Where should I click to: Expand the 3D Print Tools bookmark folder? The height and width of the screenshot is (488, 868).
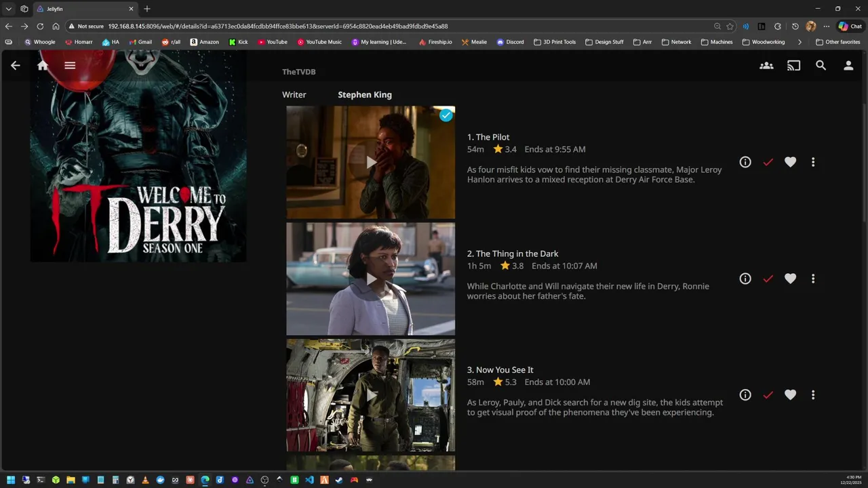(x=555, y=42)
